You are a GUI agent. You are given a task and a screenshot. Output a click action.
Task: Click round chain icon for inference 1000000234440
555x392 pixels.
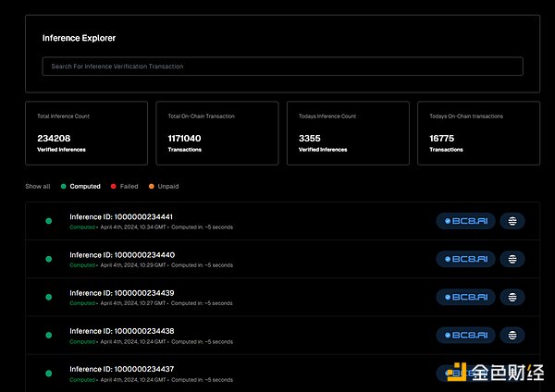coord(512,259)
